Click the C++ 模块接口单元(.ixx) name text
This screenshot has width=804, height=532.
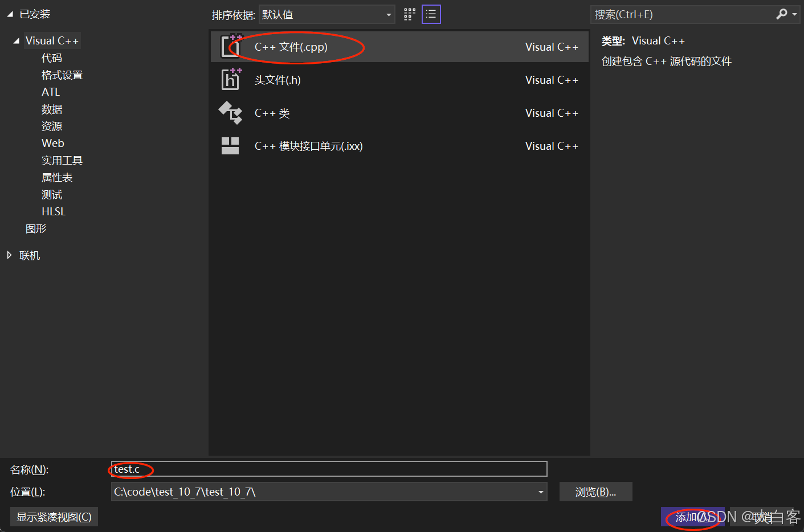pyautogui.click(x=308, y=146)
